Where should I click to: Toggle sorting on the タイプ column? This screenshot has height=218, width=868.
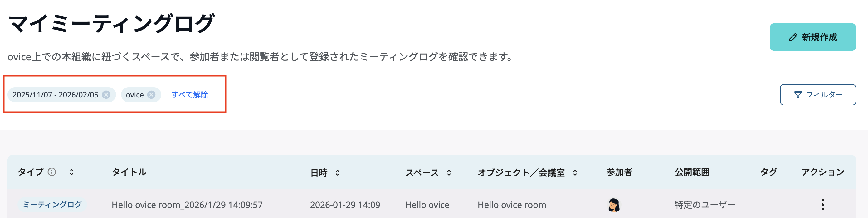[72, 172]
